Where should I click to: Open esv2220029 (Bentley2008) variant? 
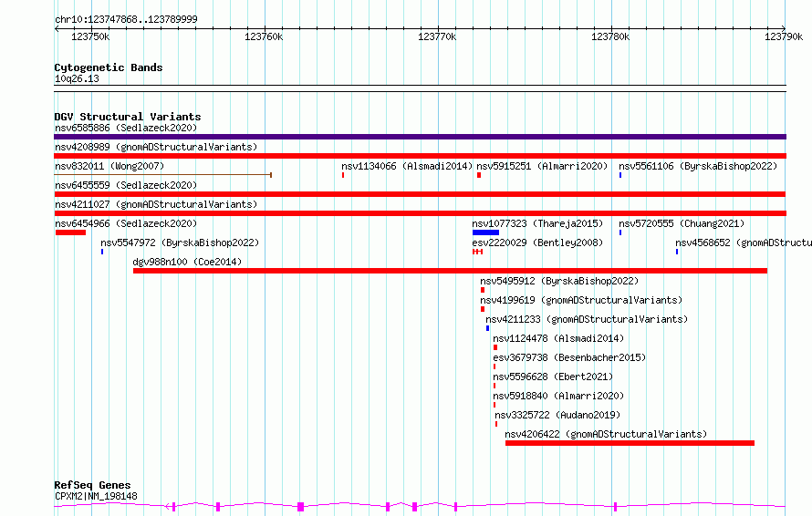point(537,243)
